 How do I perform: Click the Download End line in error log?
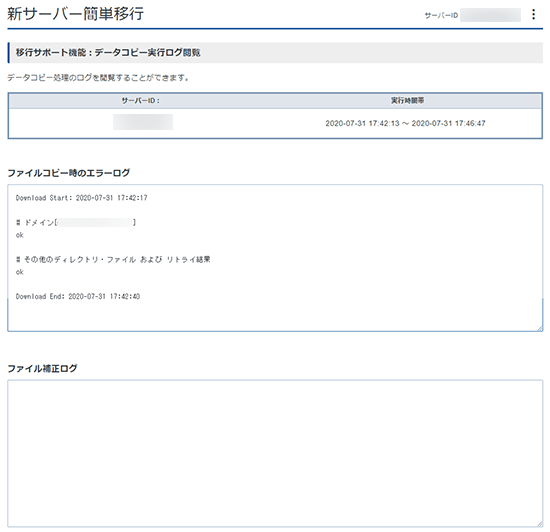[78, 296]
